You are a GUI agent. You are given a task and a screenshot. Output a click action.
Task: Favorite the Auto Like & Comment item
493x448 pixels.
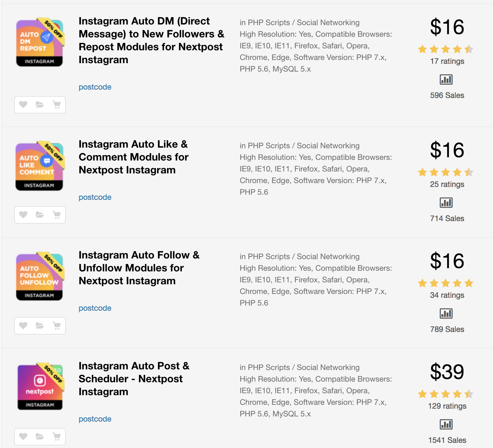click(23, 215)
